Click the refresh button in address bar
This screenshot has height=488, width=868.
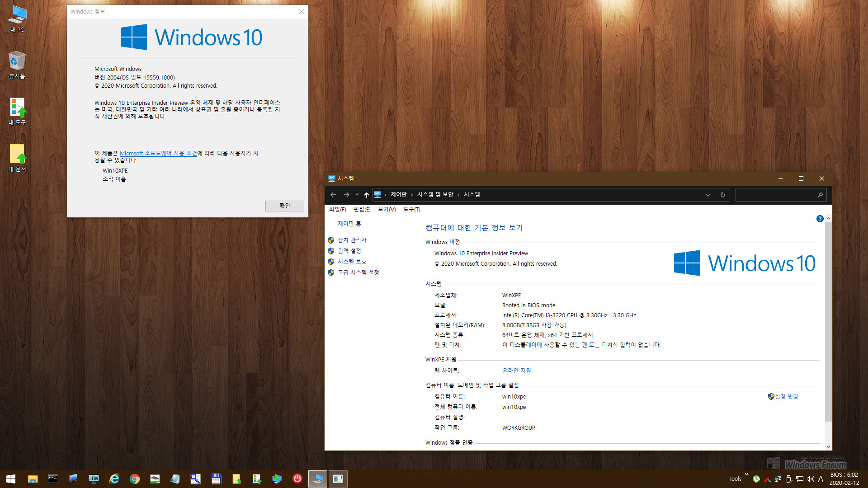722,195
